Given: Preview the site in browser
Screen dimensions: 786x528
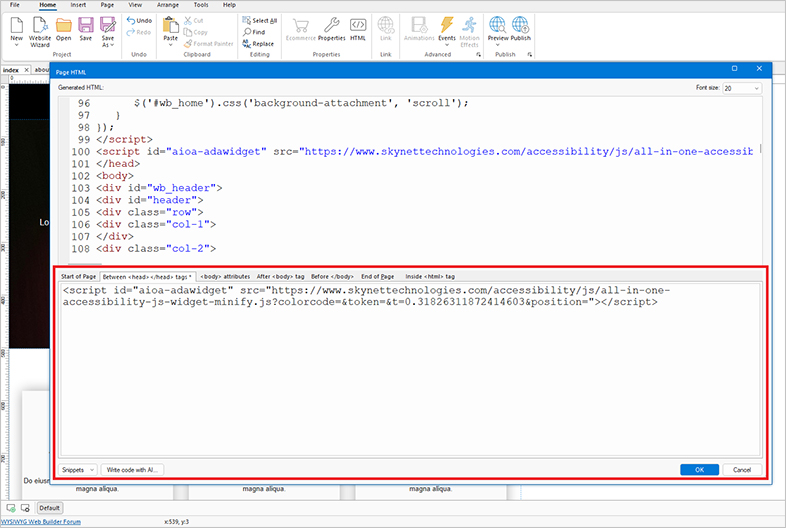Looking at the screenshot, I should click(498, 26).
